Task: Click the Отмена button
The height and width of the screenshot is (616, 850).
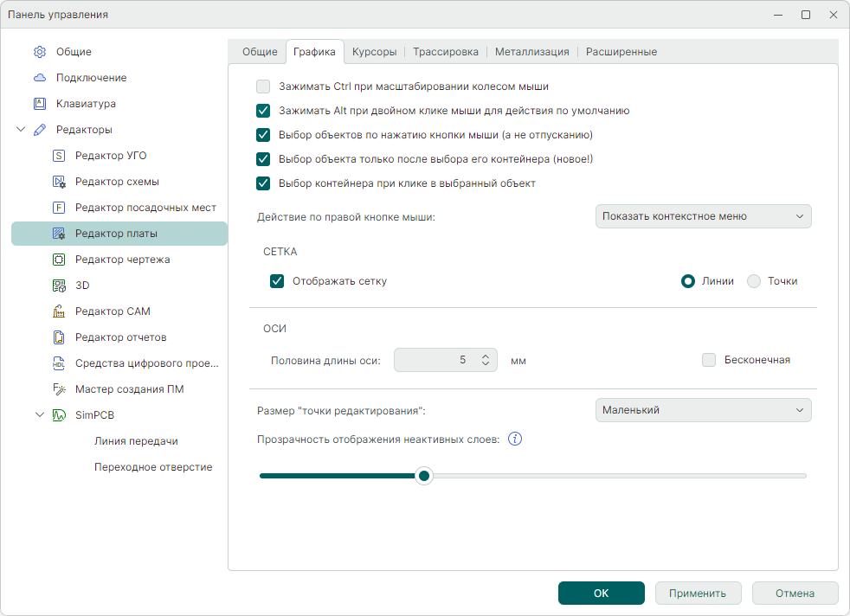Action: pos(795,594)
